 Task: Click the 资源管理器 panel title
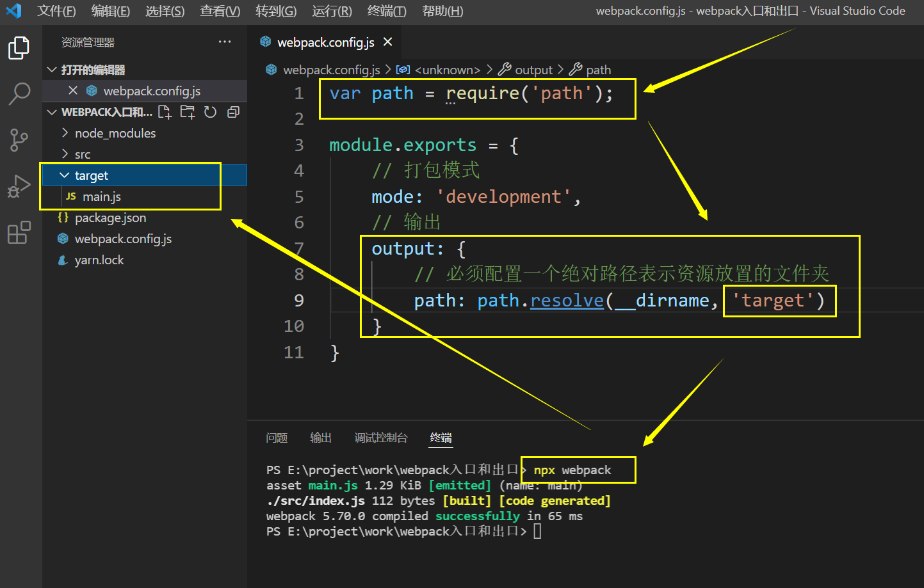click(88, 42)
